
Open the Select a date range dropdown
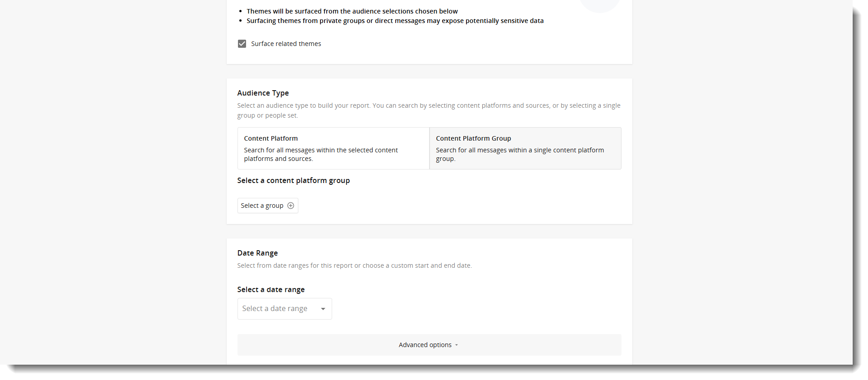click(x=284, y=309)
